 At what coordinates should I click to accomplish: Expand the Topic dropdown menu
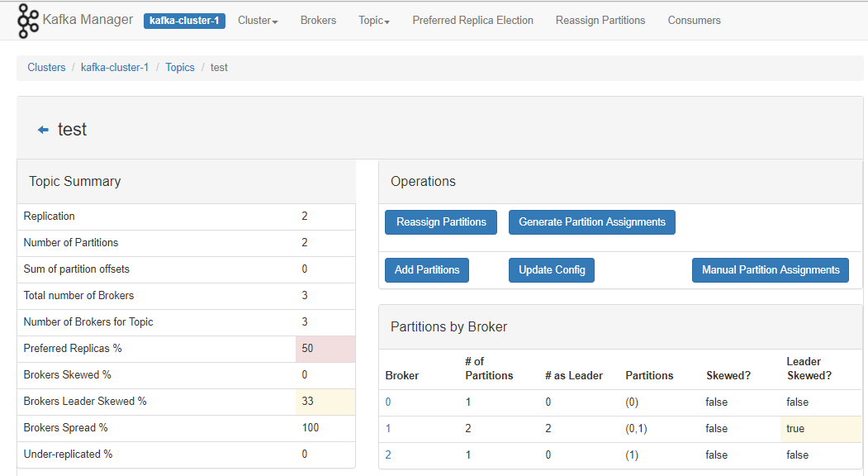373,21
